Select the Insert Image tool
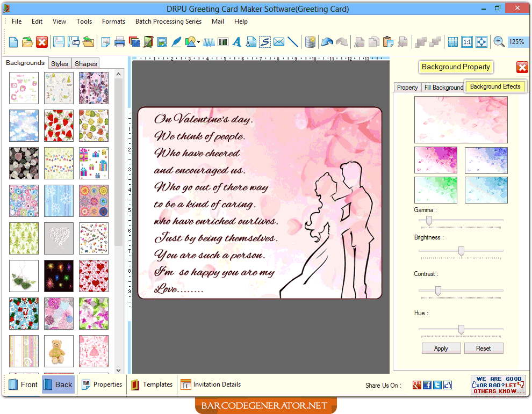This screenshot has width=532, height=414. tap(163, 42)
